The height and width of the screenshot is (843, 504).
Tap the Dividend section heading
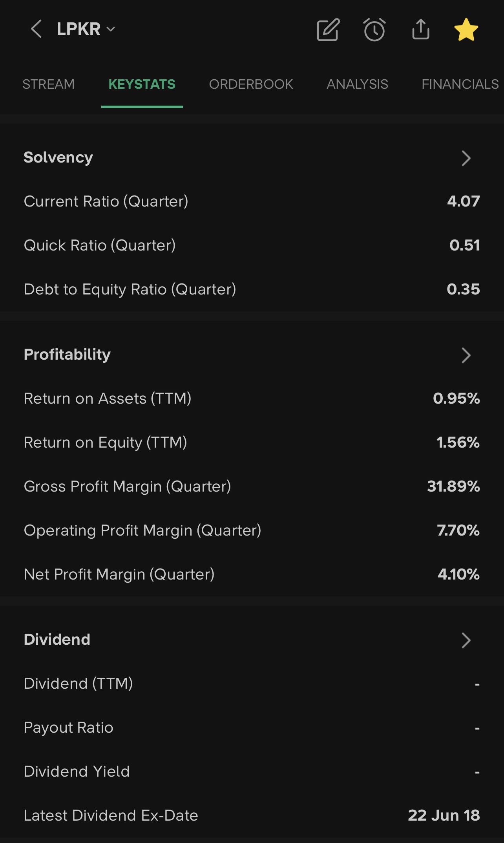(x=57, y=640)
